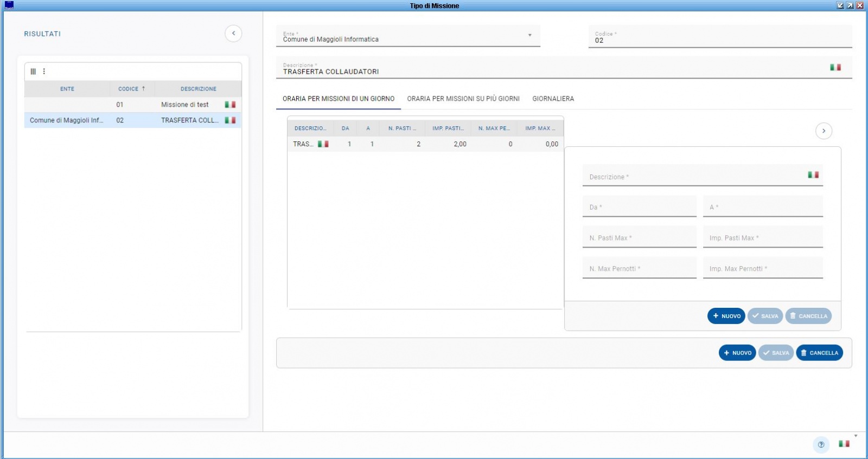Viewport: 868px width, 459px height.
Task: Switch to the Giornaliera tab
Action: coord(553,99)
